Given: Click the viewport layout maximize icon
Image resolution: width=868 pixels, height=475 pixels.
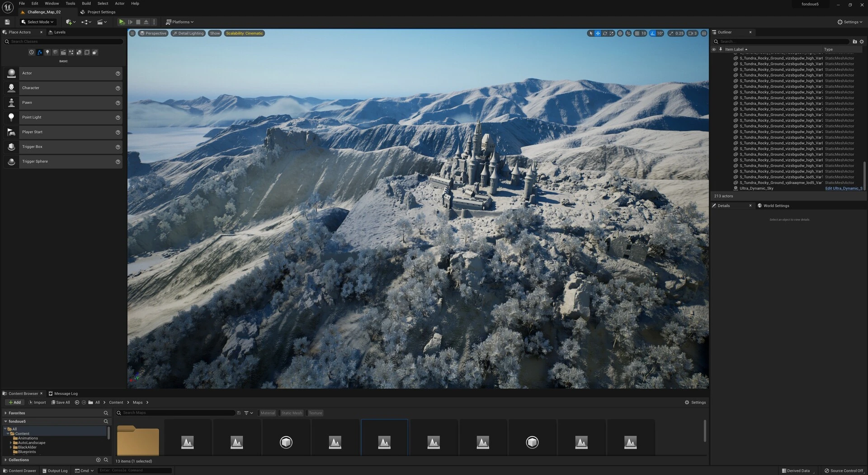Looking at the screenshot, I should (704, 33).
